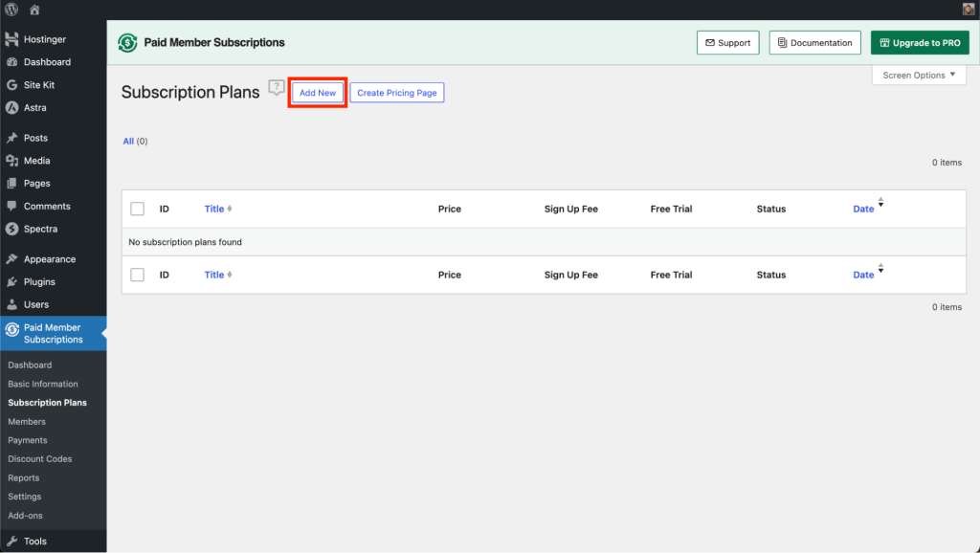The image size is (980, 553).
Task: Click the Add New button
Action: (317, 92)
